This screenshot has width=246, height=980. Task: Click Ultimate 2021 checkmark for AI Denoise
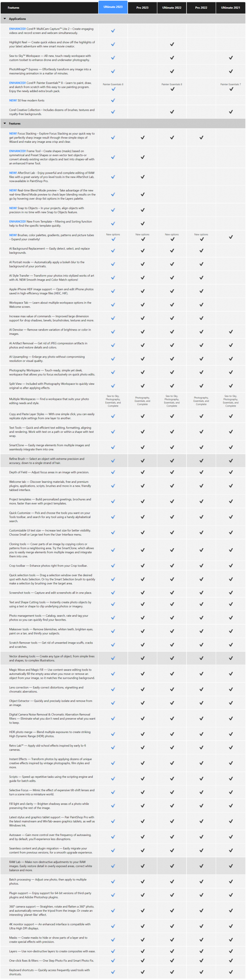coord(230,332)
